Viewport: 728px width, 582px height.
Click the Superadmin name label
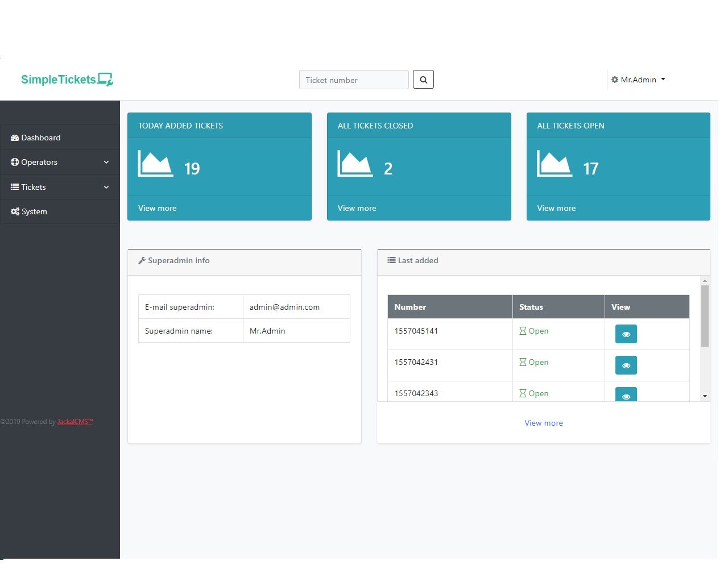point(179,331)
